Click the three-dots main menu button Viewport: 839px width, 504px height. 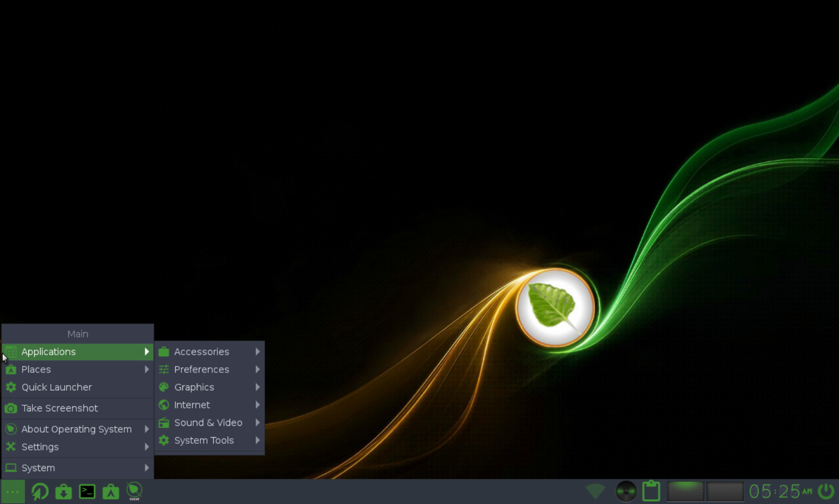pyautogui.click(x=13, y=491)
